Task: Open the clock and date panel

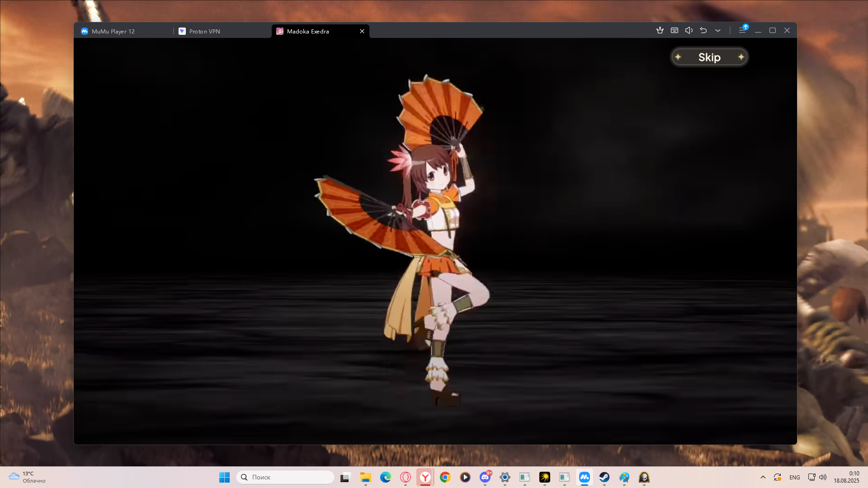Action: pyautogui.click(x=846, y=477)
